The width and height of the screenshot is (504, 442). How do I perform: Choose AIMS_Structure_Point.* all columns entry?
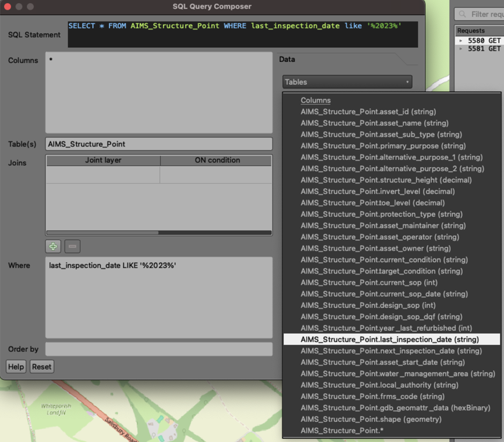coord(342,431)
